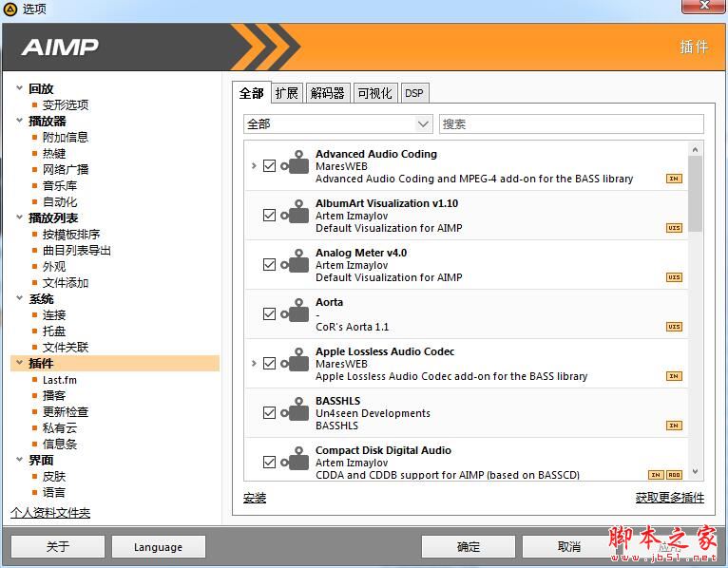
Task: Open the 解码器 tab
Action: [x=328, y=93]
